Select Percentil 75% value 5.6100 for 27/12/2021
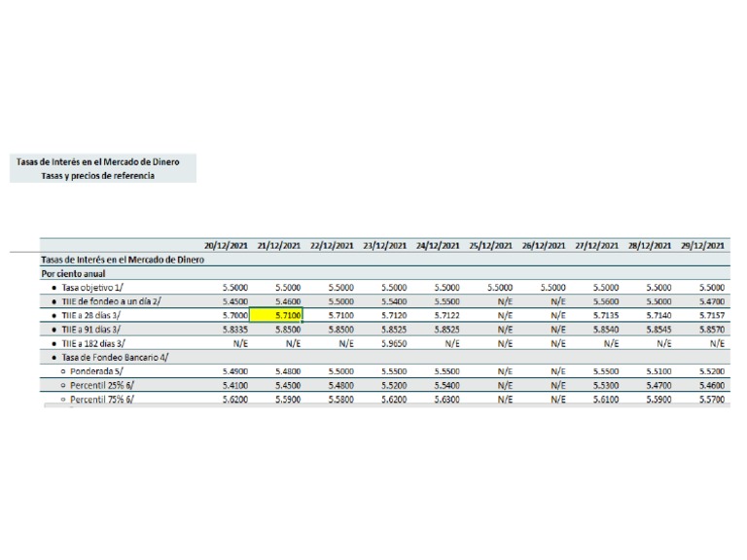747x560 pixels. coord(606,399)
